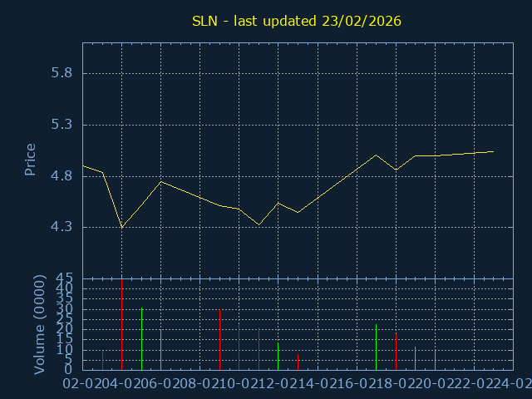Click the rightmost end of the price line
Viewport: 532px width, 399px height.
click(x=493, y=151)
